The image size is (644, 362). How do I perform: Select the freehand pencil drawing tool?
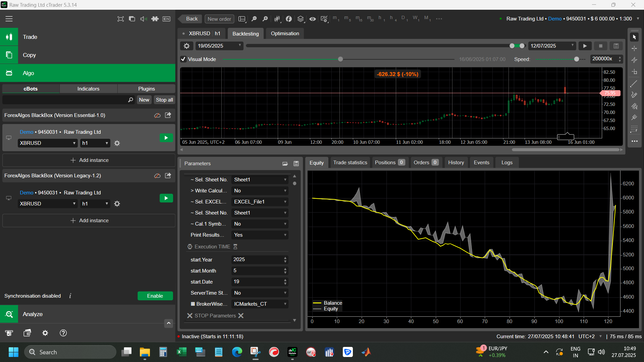(x=634, y=95)
